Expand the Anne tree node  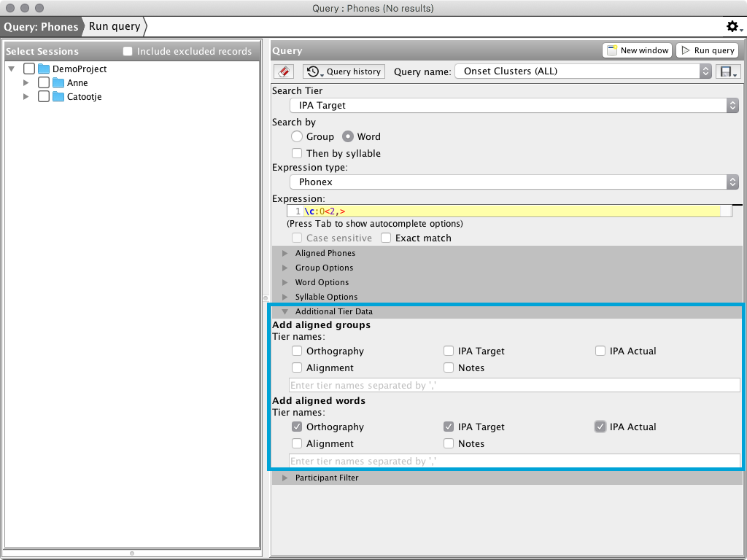point(27,82)
